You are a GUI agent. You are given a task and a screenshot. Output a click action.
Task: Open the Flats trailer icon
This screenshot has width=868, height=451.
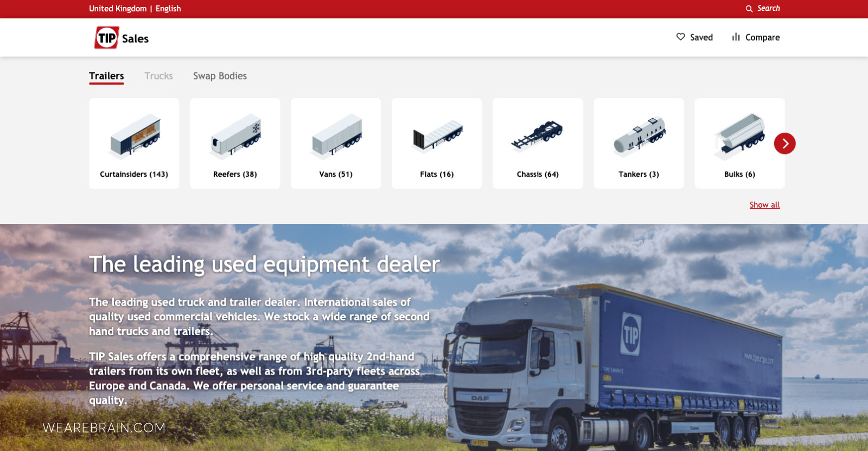[437, 136]
